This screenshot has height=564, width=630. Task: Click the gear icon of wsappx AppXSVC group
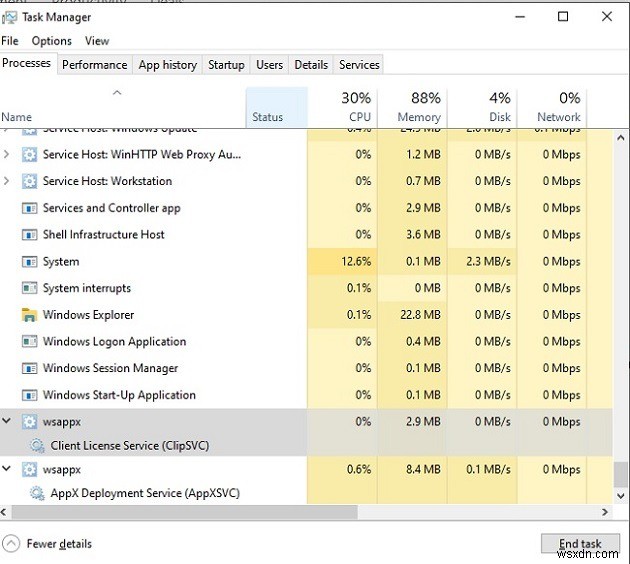(29, 470)
